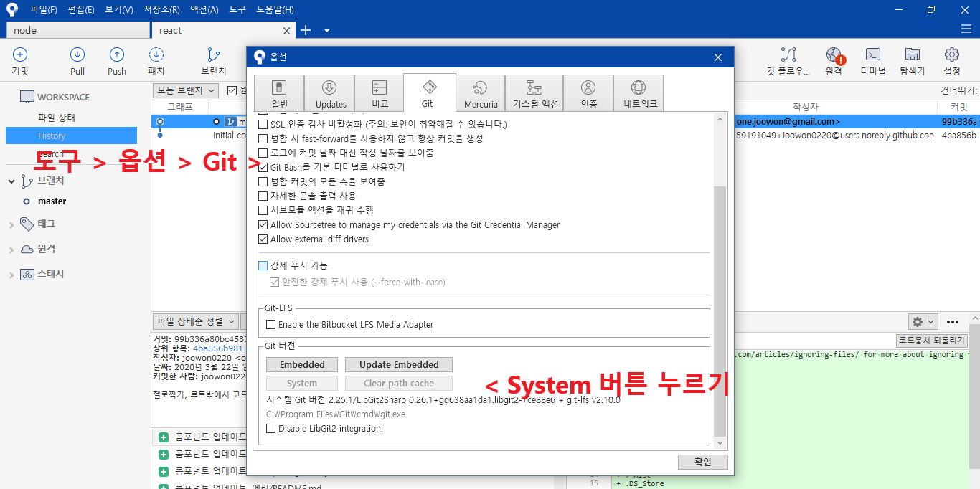Open the 파일 상태순 정렬 dropdown
Viewport: 980px width, 489px height.
point(196,321)
